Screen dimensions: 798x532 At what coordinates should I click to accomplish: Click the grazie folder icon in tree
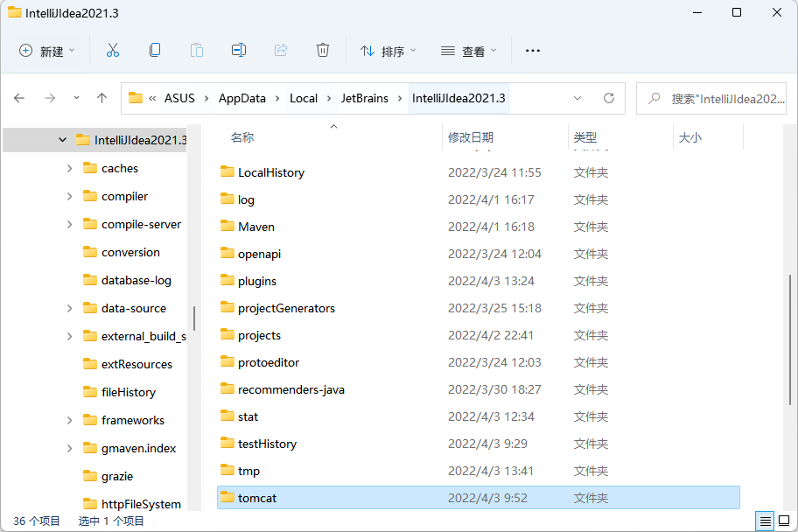click(x=90, y=476)
